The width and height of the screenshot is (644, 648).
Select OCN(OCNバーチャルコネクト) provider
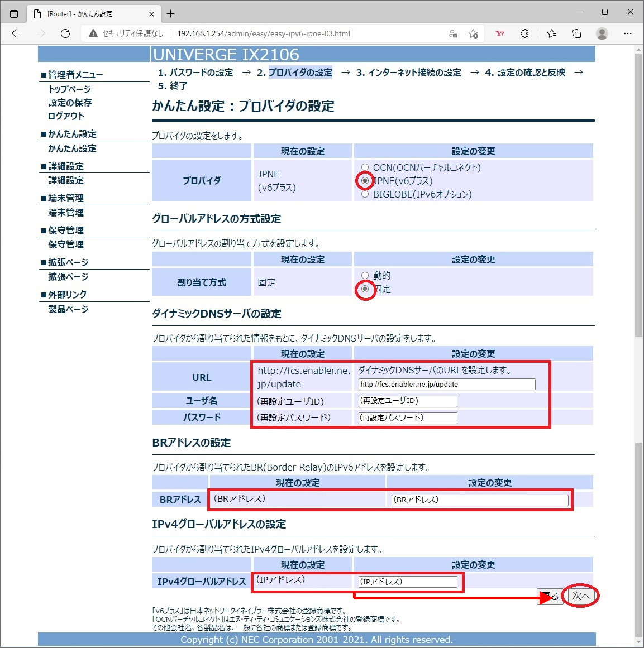coord(365,167)
